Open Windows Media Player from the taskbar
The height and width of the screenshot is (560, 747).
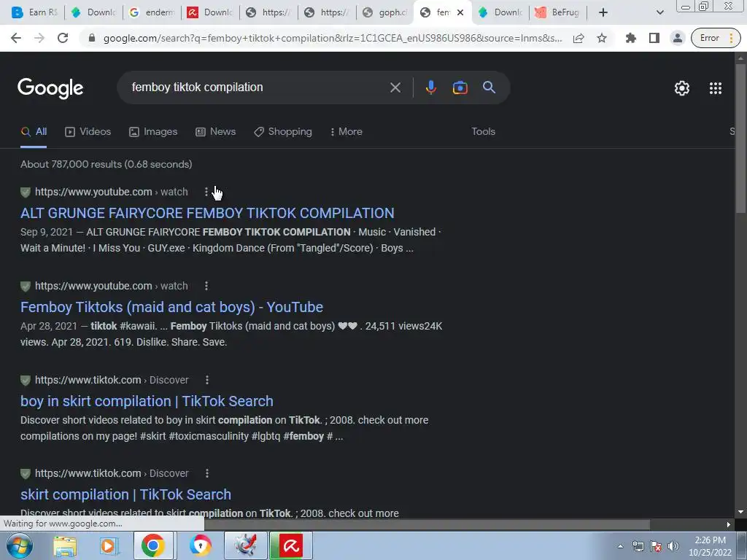click(x=109, y=546)
